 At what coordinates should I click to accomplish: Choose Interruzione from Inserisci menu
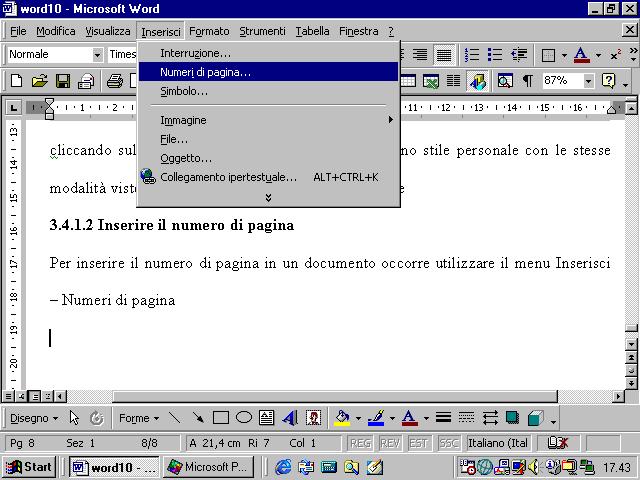coord(268,53)
